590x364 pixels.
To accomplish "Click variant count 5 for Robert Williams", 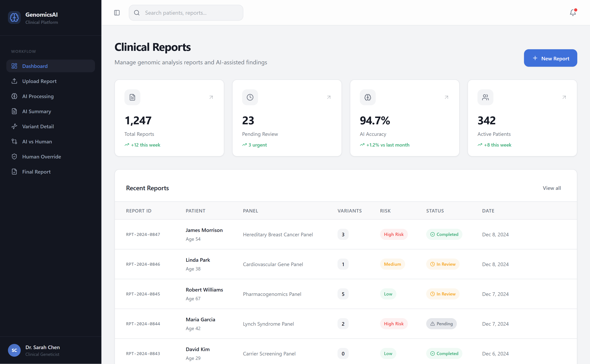I will (x=343, y=294).
